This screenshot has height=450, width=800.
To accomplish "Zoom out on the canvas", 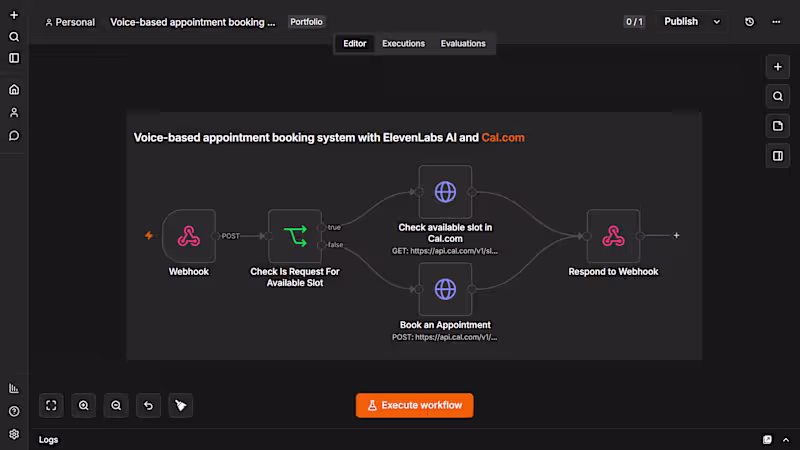I will (x=116, y=405).
